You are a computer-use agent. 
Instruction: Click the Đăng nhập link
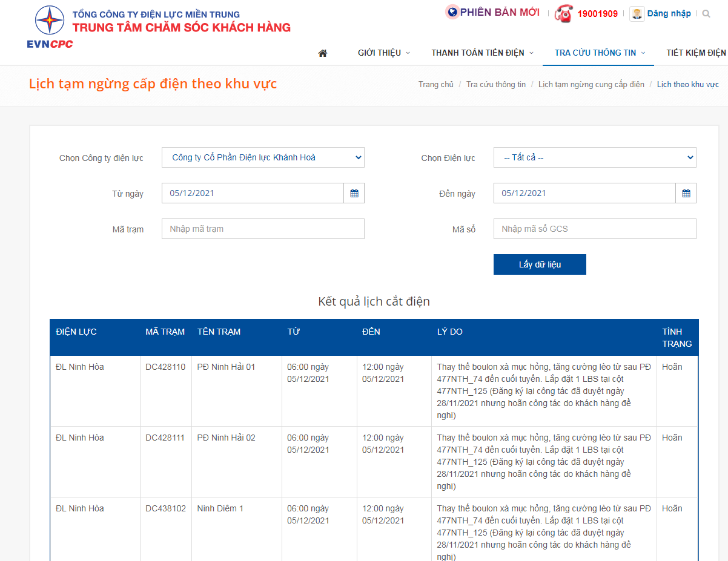pos(669,13)
